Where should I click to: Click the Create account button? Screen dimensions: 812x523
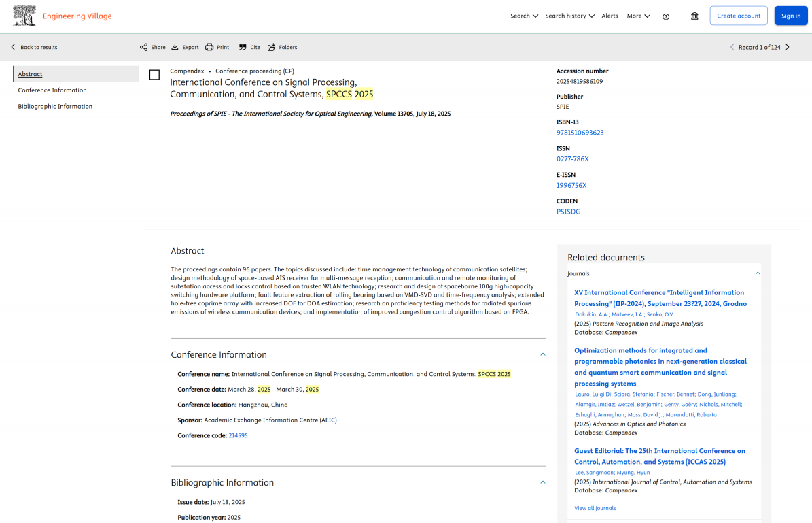pyautogui.click(x=739, y=16)
